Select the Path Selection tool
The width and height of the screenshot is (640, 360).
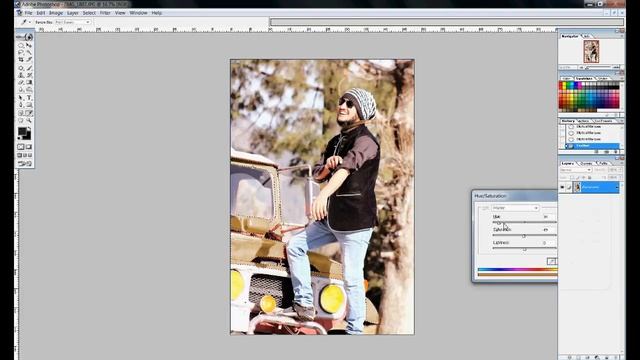21,98
